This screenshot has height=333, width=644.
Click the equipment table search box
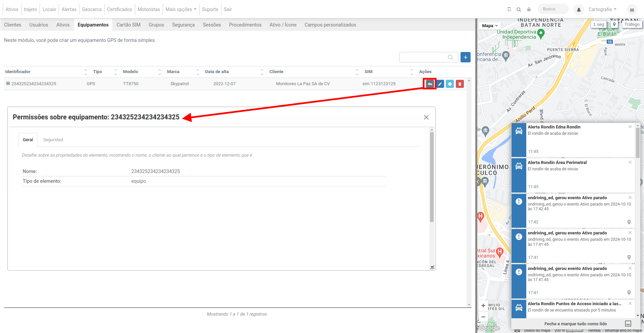(428, 57)
